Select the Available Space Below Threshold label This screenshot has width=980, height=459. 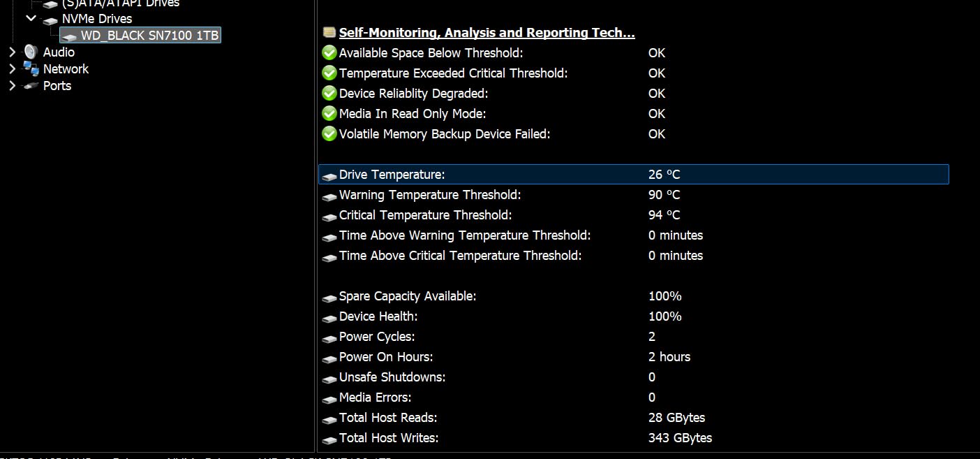pyautogui.click(x=431, y=53)
